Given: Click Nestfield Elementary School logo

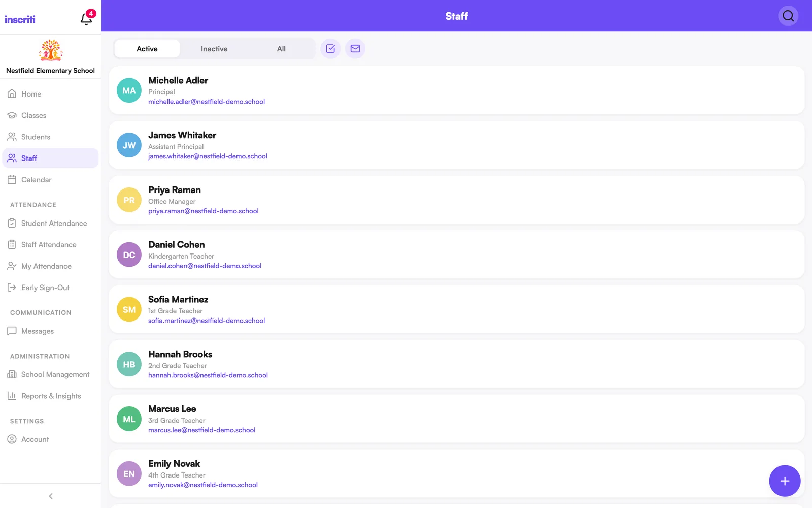Looking at the screenshot, I should coord(51,50).
